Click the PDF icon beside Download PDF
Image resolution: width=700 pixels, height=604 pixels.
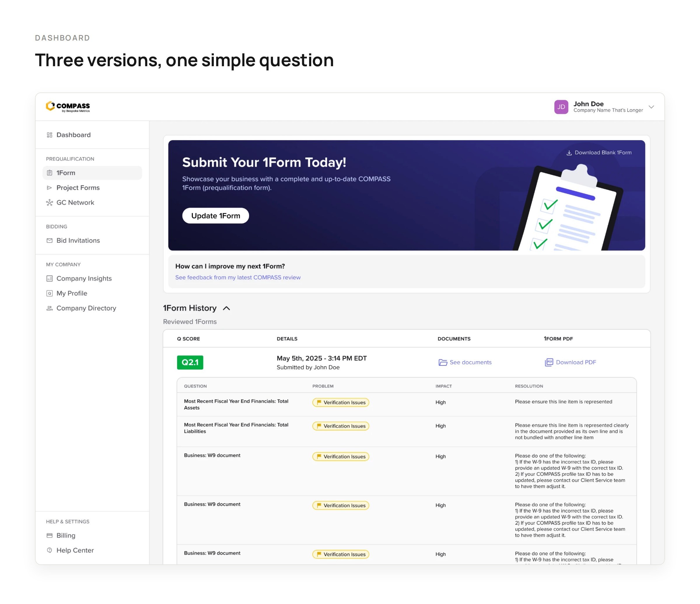point(549,362)
